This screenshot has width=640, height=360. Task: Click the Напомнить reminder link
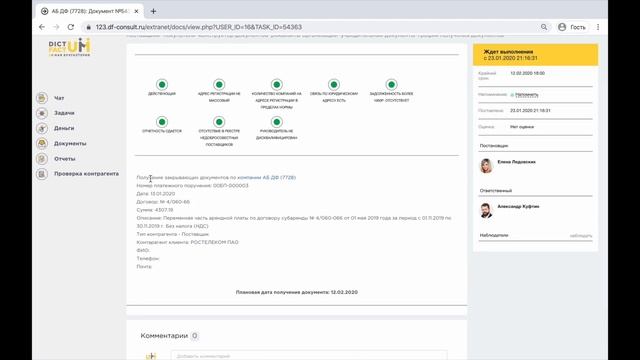pos(527,95)
